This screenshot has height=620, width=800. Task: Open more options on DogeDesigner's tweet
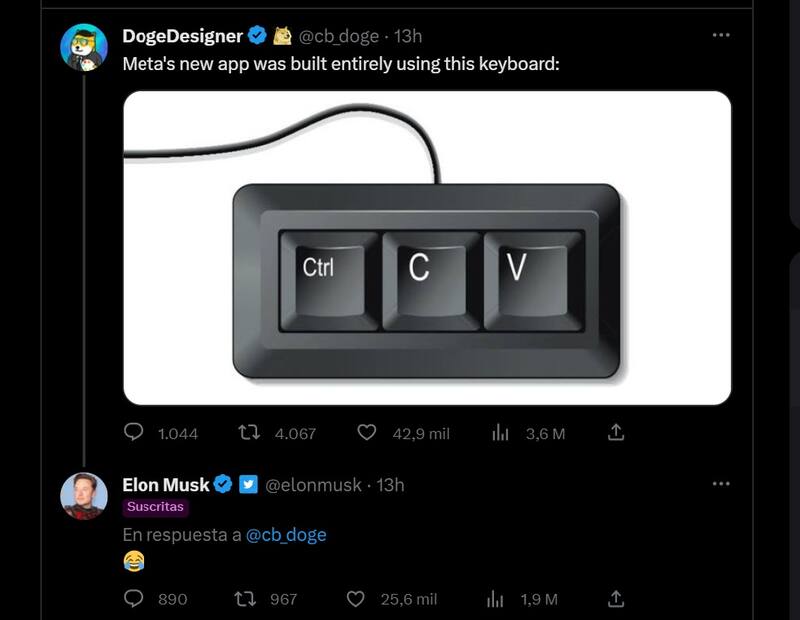(x=721, y=35)
